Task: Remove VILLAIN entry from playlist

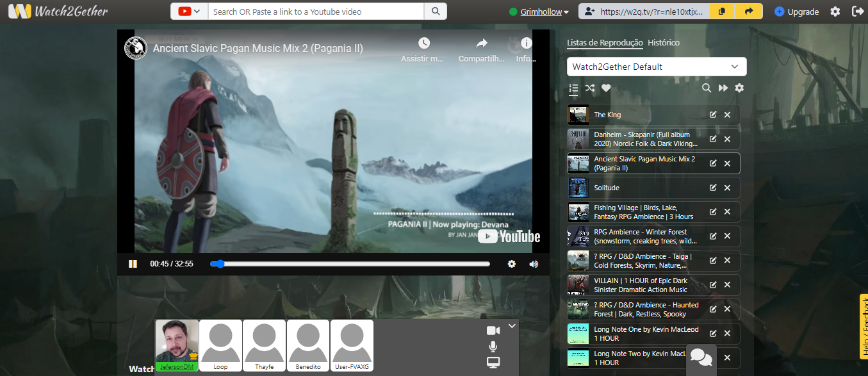Action: coord(727,285)
